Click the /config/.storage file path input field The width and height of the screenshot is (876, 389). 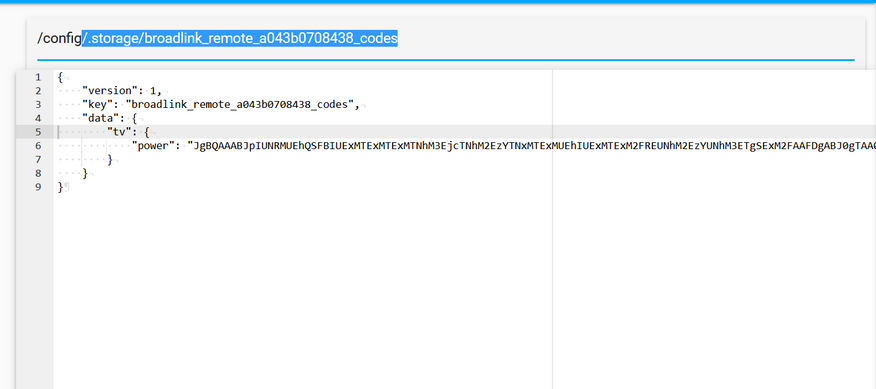[446, 38]
